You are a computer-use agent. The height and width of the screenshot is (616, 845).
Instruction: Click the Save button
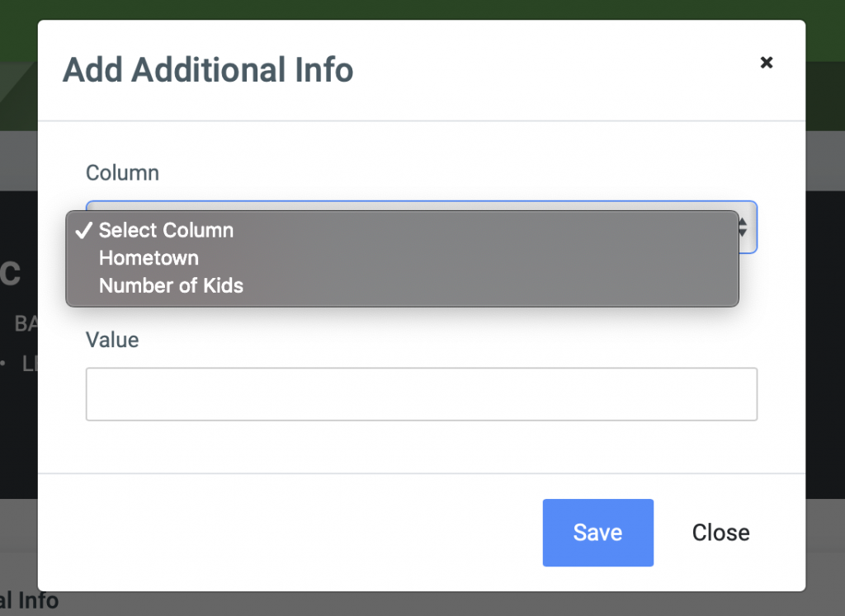pos(597,533)
